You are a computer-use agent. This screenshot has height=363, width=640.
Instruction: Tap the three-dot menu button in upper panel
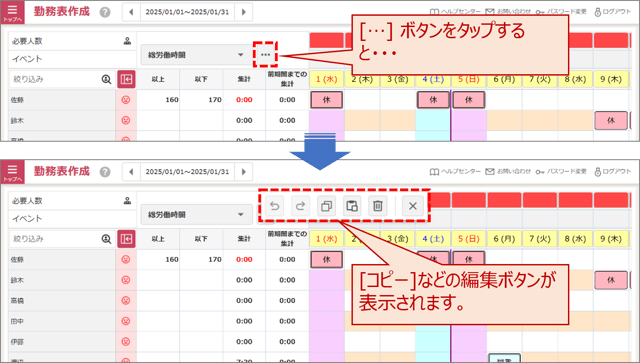point(265,54)
